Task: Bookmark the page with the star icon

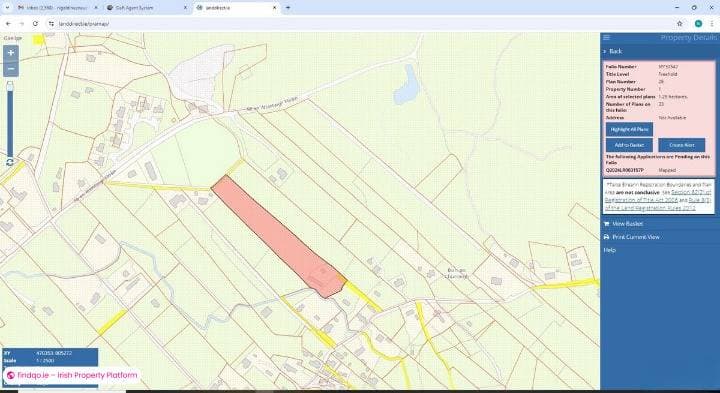Action: 680,23
